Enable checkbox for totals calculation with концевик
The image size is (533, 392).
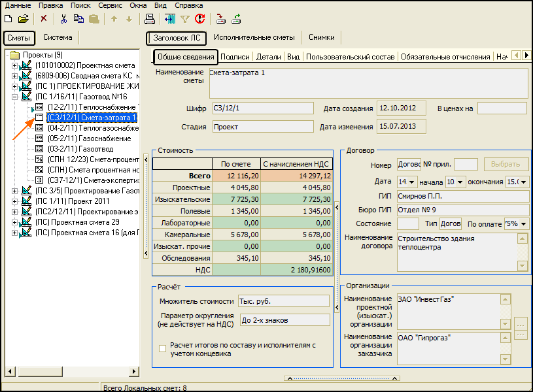point(162,349)
